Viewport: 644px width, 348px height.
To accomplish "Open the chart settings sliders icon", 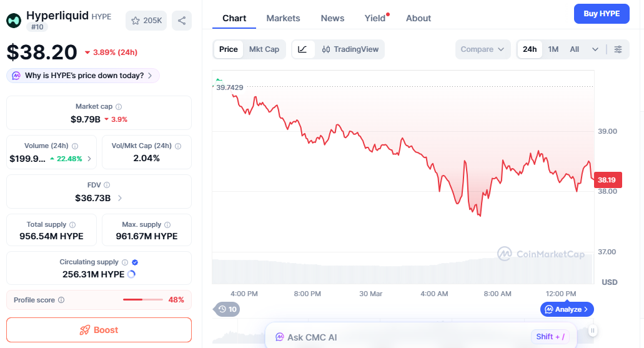I will point(618,49).
